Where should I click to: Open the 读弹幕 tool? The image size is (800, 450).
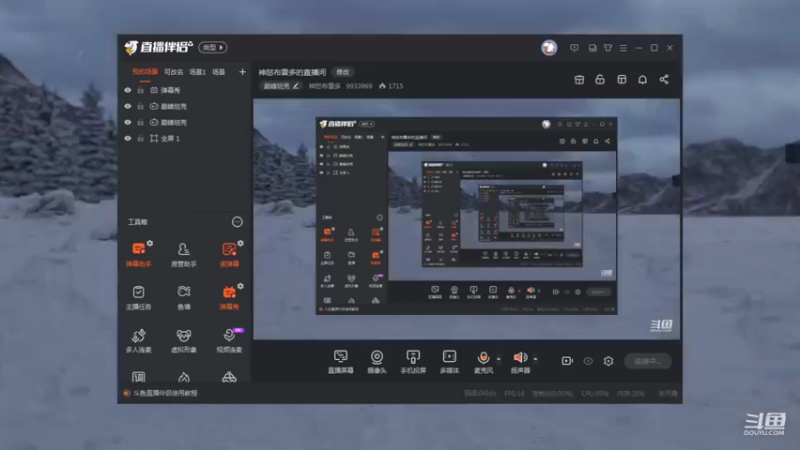229,254
